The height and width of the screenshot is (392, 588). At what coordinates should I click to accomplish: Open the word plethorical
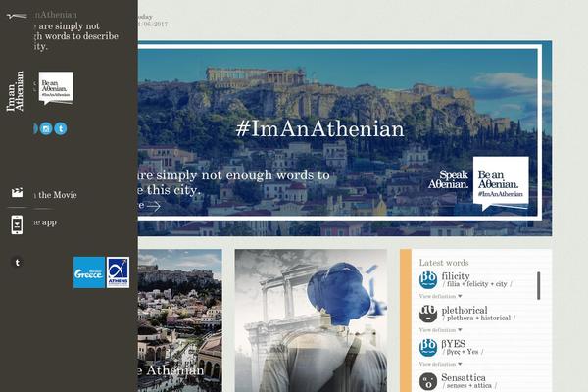pos(465,311)
